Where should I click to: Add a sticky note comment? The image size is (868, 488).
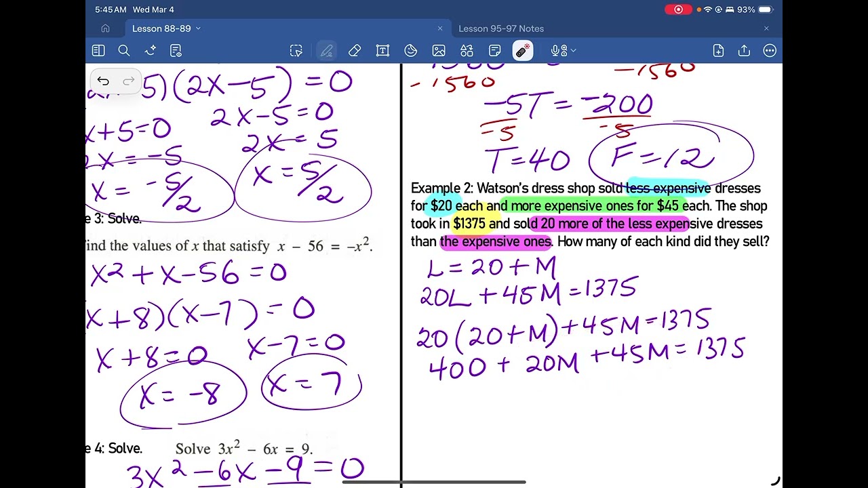495,51
